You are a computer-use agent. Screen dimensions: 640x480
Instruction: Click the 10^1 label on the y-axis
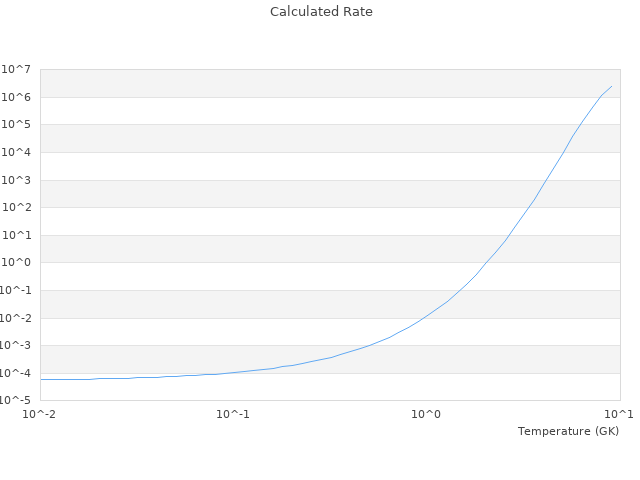coord(17,236)
